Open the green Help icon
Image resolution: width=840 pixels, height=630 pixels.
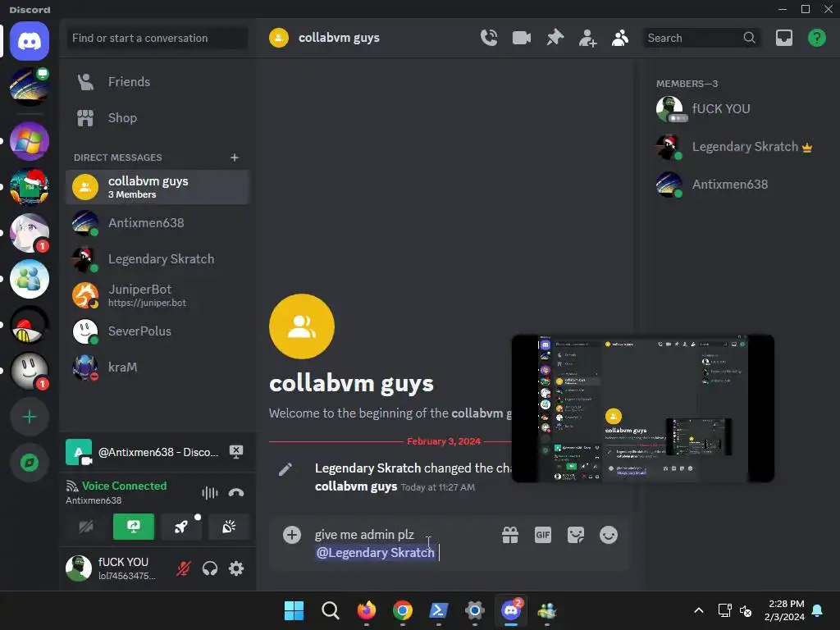pos(816,38)
